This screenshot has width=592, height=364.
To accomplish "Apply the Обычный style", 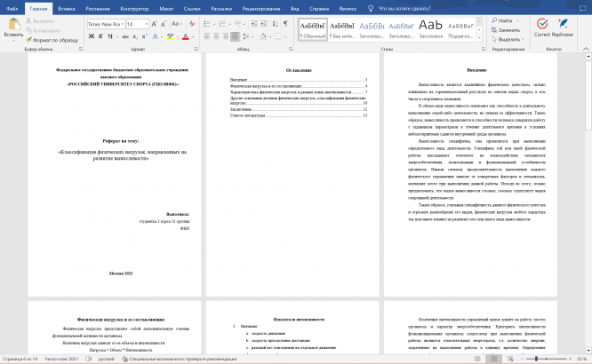I will [x=312, y=29].
